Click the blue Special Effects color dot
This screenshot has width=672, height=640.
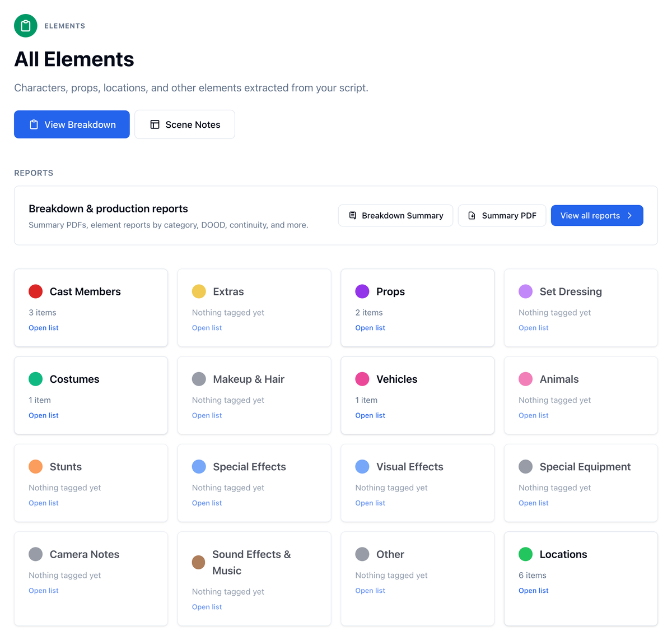(199, 467)
